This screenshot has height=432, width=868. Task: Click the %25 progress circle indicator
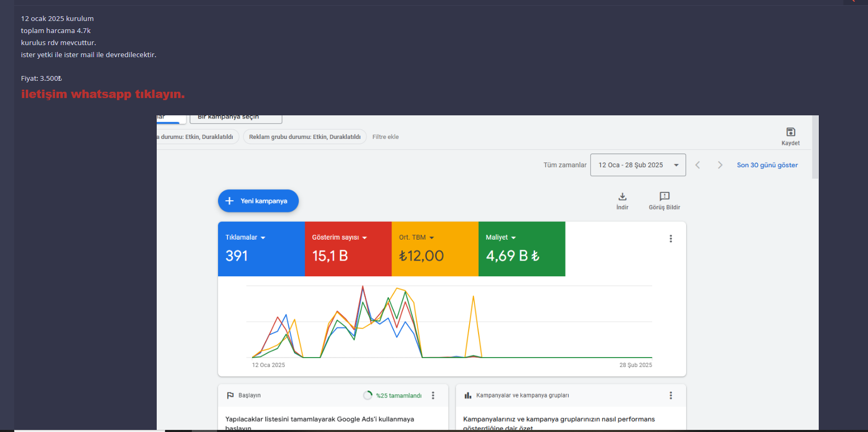pyautogui.click(x=367, y=395)
